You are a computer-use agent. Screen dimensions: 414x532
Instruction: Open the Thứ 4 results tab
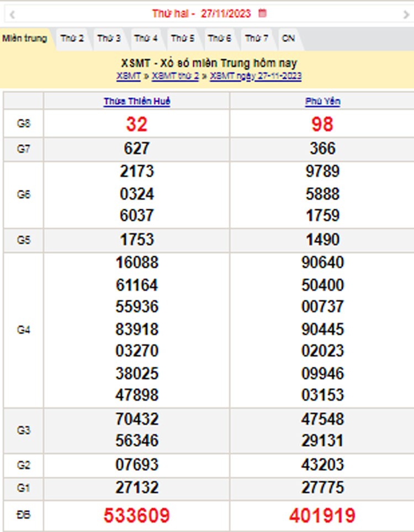click(146, 39)
